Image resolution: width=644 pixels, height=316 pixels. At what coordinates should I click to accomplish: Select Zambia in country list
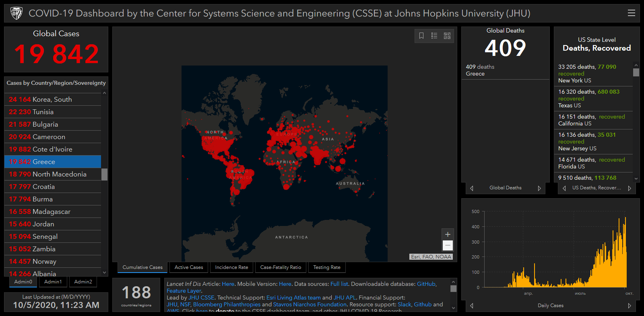[53, 249]
